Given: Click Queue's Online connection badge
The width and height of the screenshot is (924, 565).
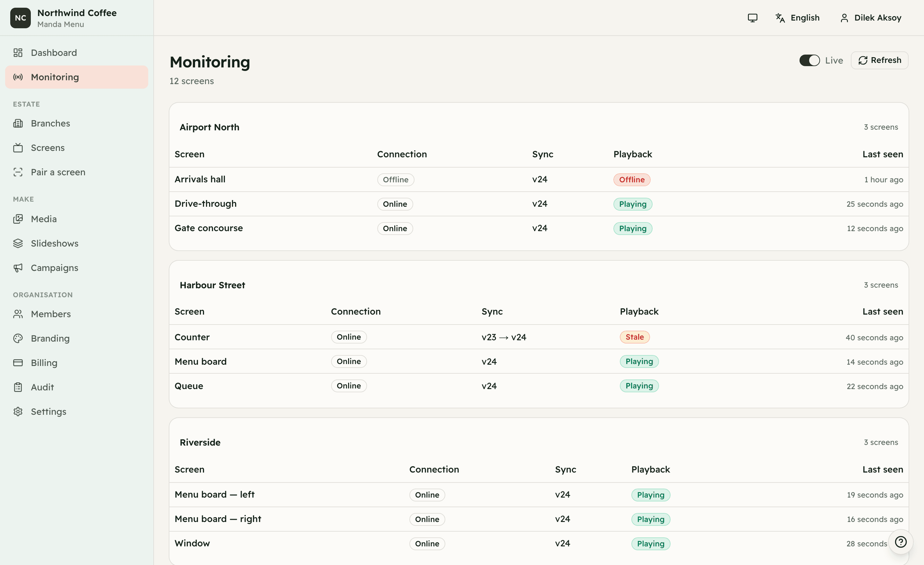Looking at the screenshot, I should click(348, 386).
